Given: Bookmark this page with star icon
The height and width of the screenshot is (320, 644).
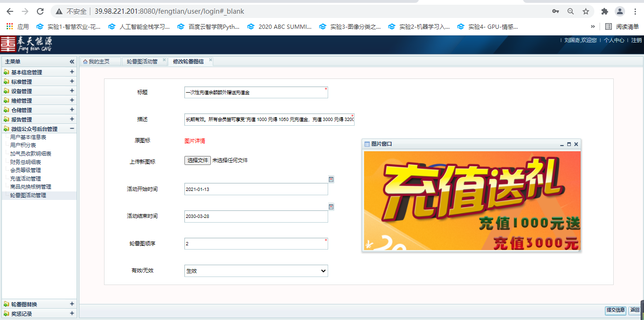Looking at the screenshot, I should click(586, 11).
